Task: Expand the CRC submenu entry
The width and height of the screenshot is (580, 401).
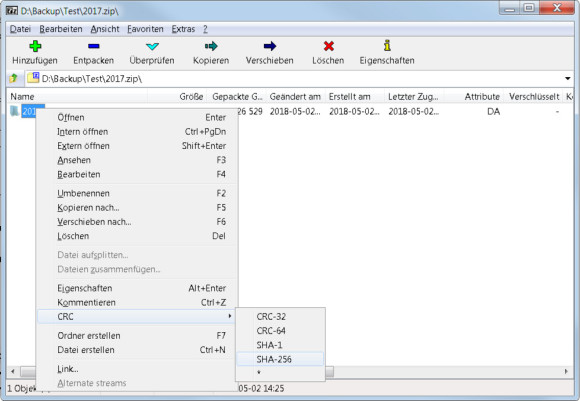Action: (136, 317)
